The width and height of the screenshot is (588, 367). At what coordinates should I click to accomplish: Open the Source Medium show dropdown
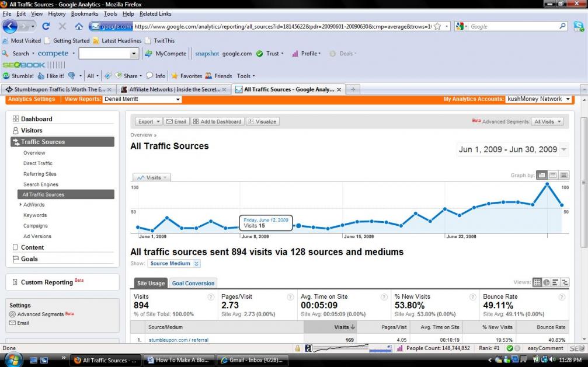tap(174, 264)
